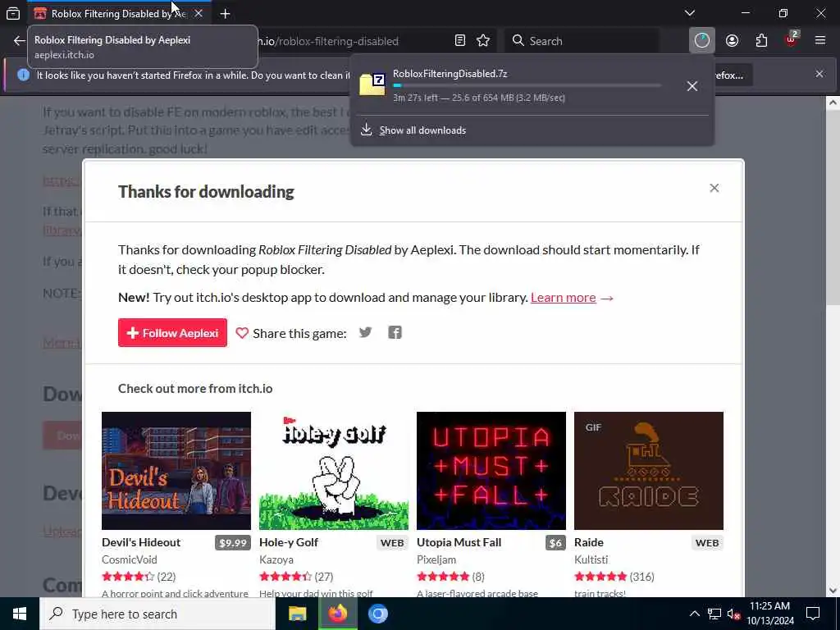Open the extensions puzzle icon

[x=761, y=41]
